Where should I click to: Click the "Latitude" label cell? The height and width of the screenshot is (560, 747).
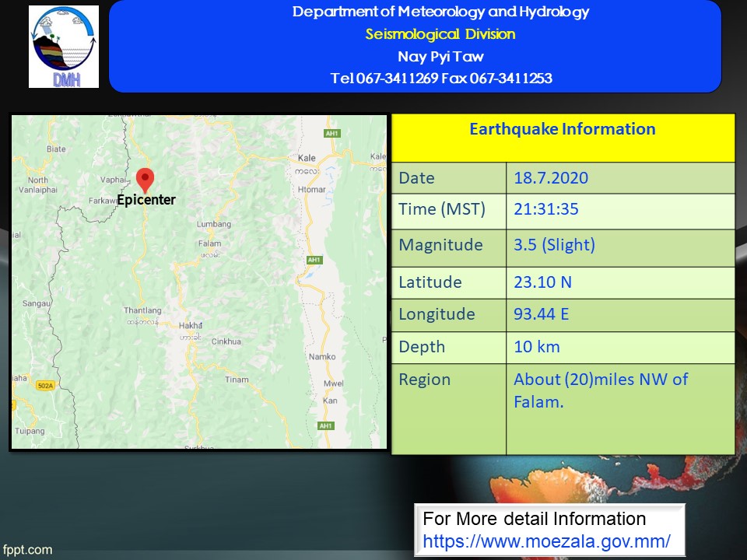(449, 283)
